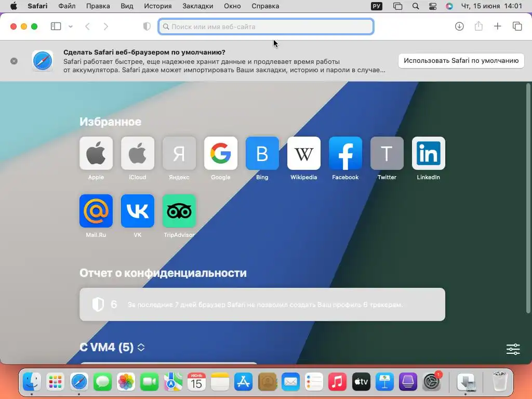Open the Правка menu
Viewport: 532px width, 399px height.
[x=98, y=6]
